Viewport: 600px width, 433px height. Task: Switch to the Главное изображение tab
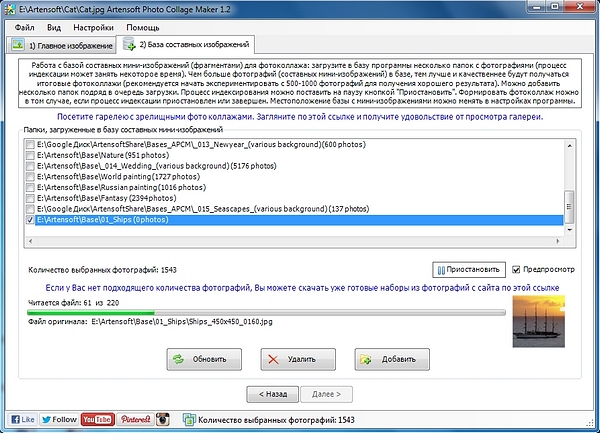pos(61,46)
